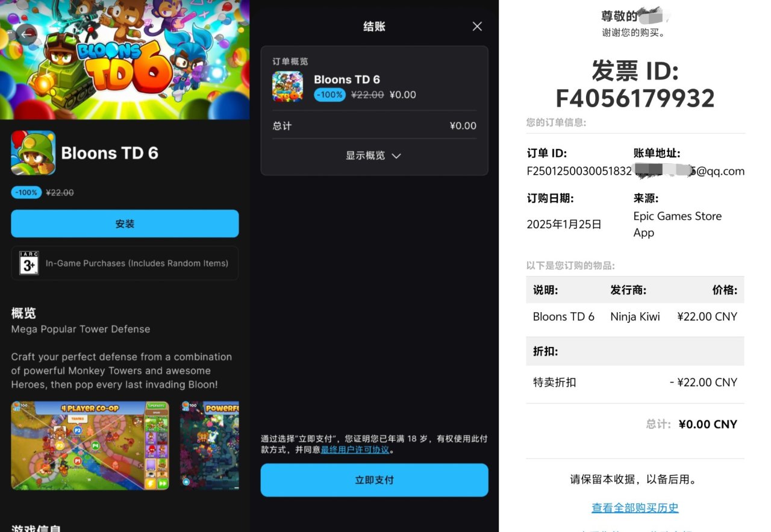Click the invoice ID F4056179932
This screenshot has width=771, height=532.
coord(635,98)
